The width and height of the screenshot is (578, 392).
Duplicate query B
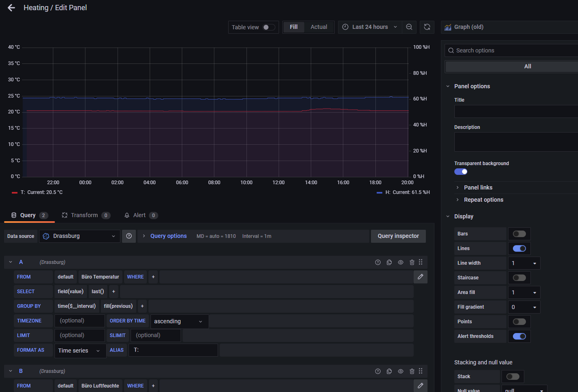389,371
